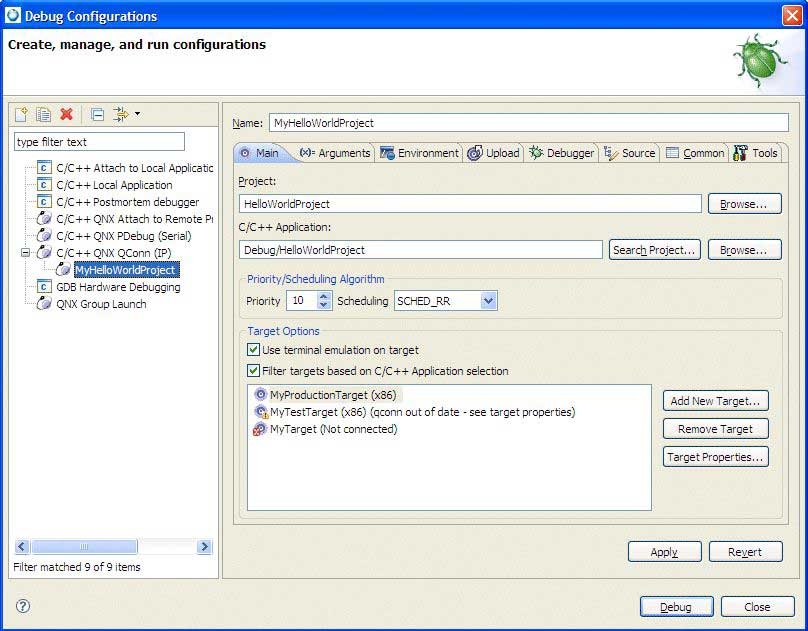808x631 pixels.
Task: Open the Scheduling SCHED_RR dropdown
Action: [488, 300]
